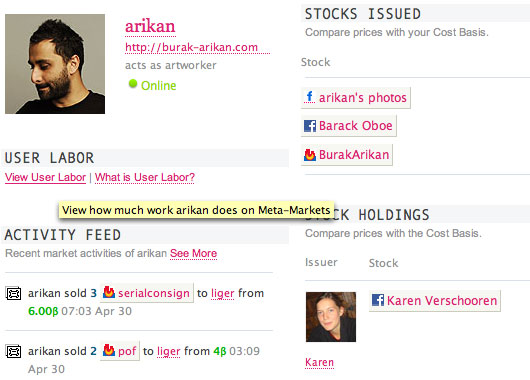Open the What is User Labor? link
The image size is (530, 380).
click(x=145, y=177)
